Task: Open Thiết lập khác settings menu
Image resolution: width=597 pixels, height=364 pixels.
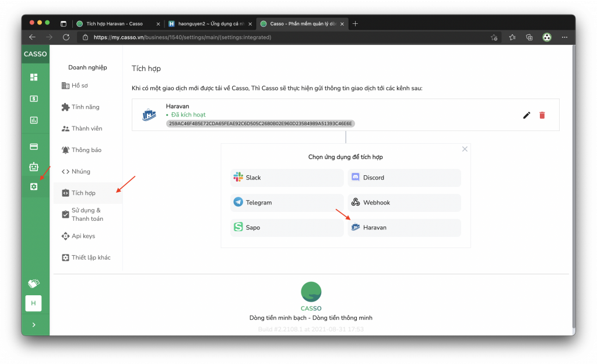Action: pos(88,257)
